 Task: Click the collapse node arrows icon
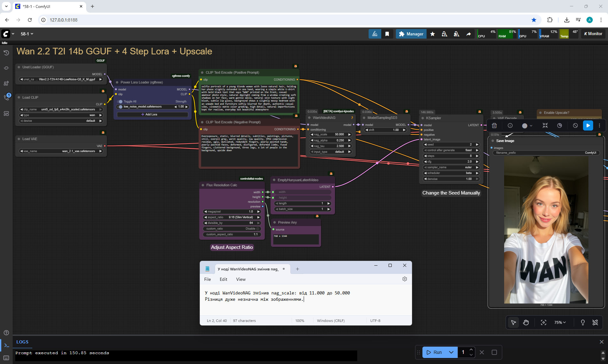545,126
